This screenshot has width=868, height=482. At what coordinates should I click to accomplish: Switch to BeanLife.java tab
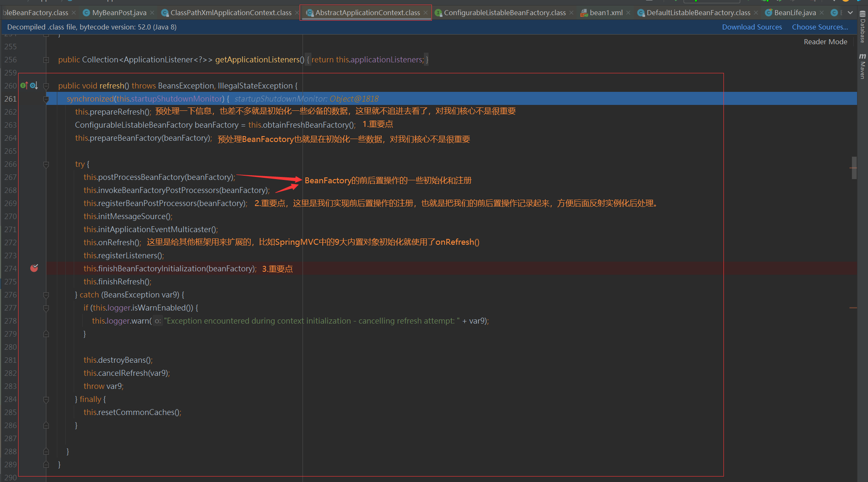click(x=795, y=13)
